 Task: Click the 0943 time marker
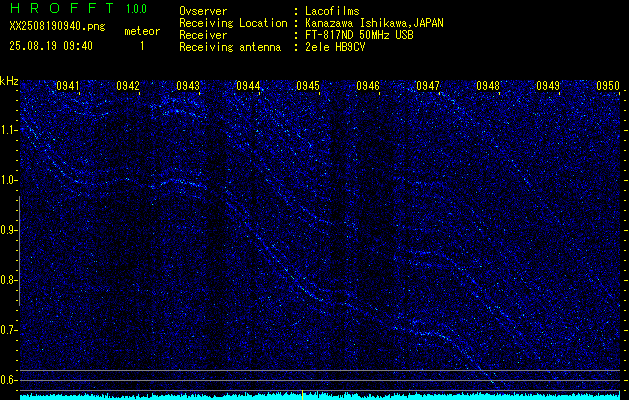[x=188, y=86]
